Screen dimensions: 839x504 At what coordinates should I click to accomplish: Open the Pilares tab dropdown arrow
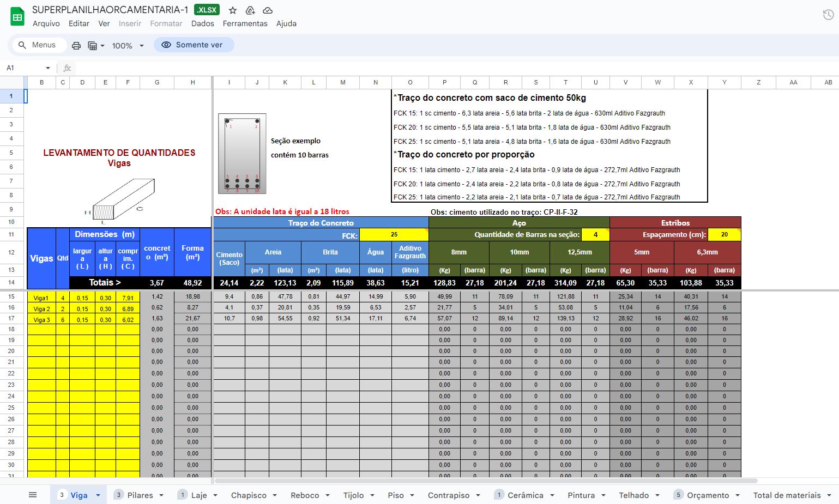[161, 495]
